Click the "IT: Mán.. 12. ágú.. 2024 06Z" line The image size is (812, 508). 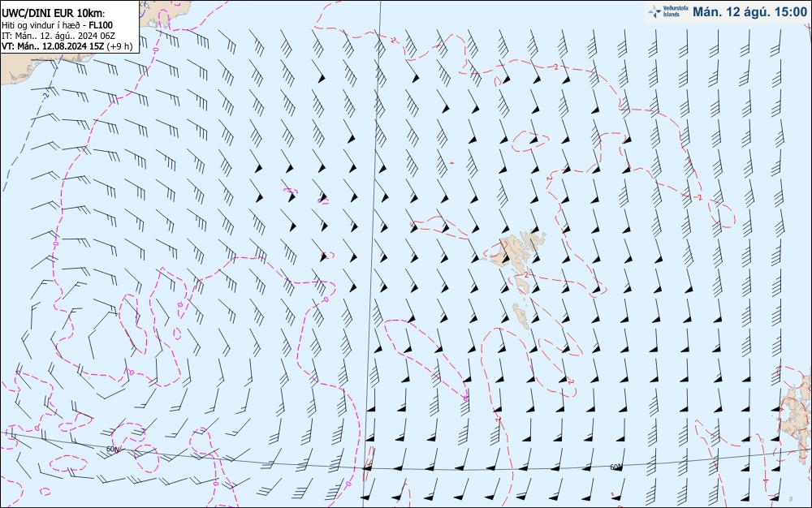click(58, 36)
